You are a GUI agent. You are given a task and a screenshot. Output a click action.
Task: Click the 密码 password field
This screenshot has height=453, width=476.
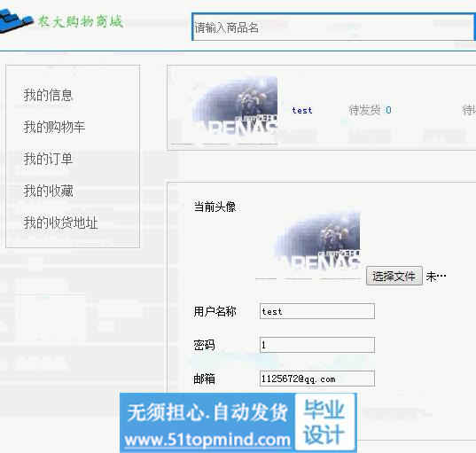click(317, 345)
